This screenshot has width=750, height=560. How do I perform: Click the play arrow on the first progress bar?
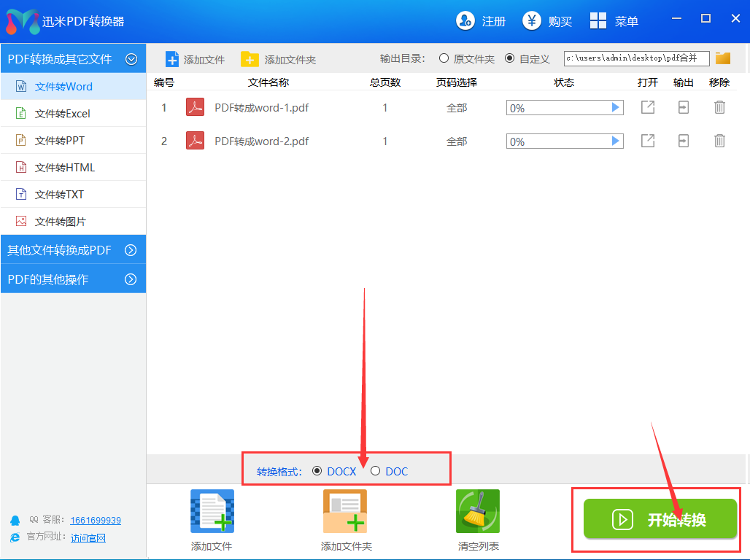(616, 107)
